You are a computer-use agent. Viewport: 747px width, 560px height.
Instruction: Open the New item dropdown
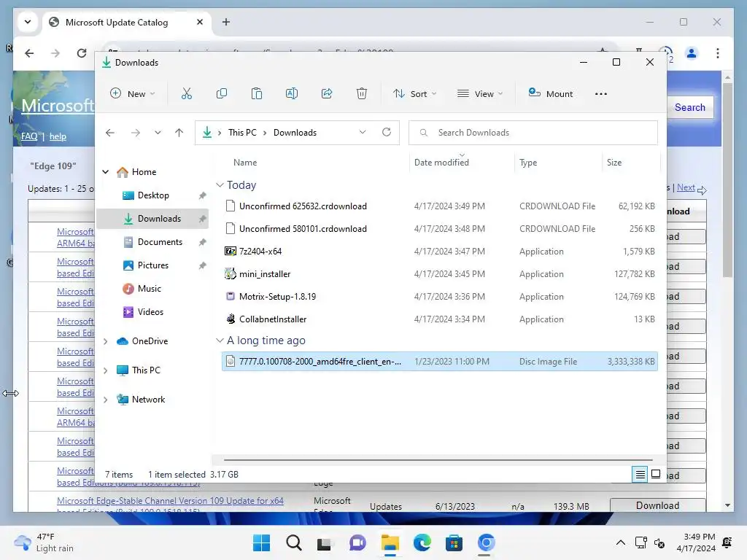click(x=133, y=94)
